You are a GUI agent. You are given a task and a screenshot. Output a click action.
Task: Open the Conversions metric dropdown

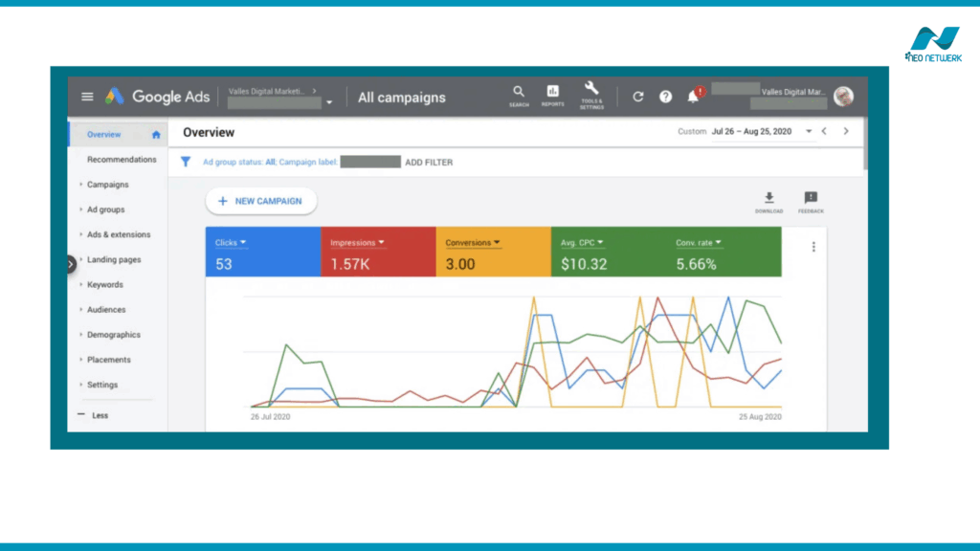pyautogui.click(x=473, y=242)
